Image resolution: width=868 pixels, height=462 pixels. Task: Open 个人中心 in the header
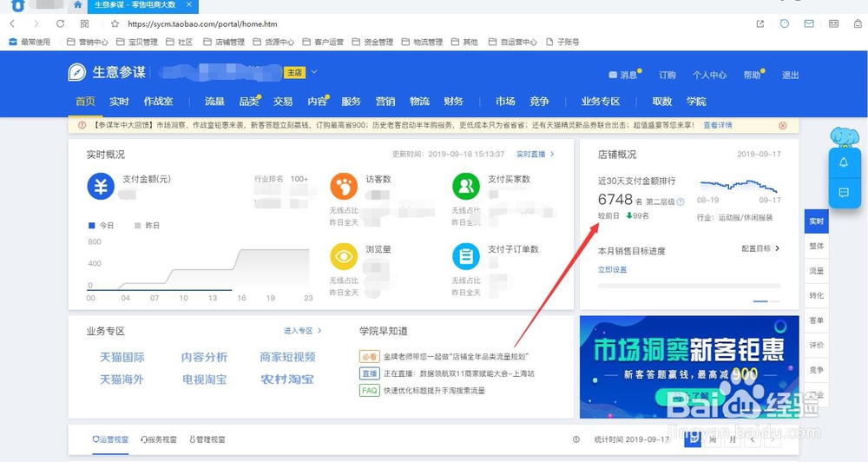(x=709, y=75)
